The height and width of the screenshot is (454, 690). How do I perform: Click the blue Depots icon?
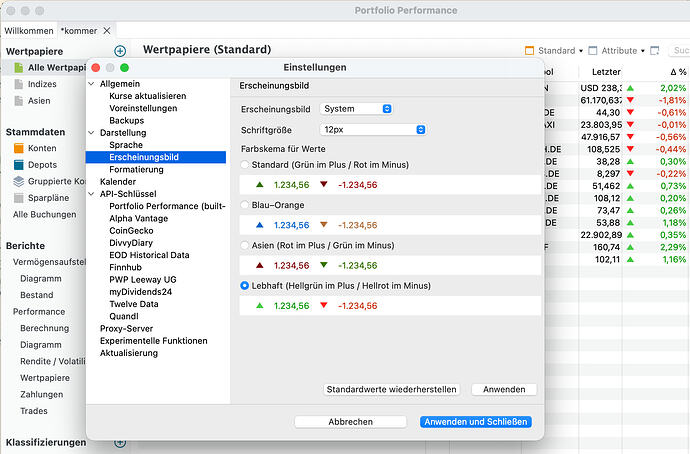(x=21, y=165)
